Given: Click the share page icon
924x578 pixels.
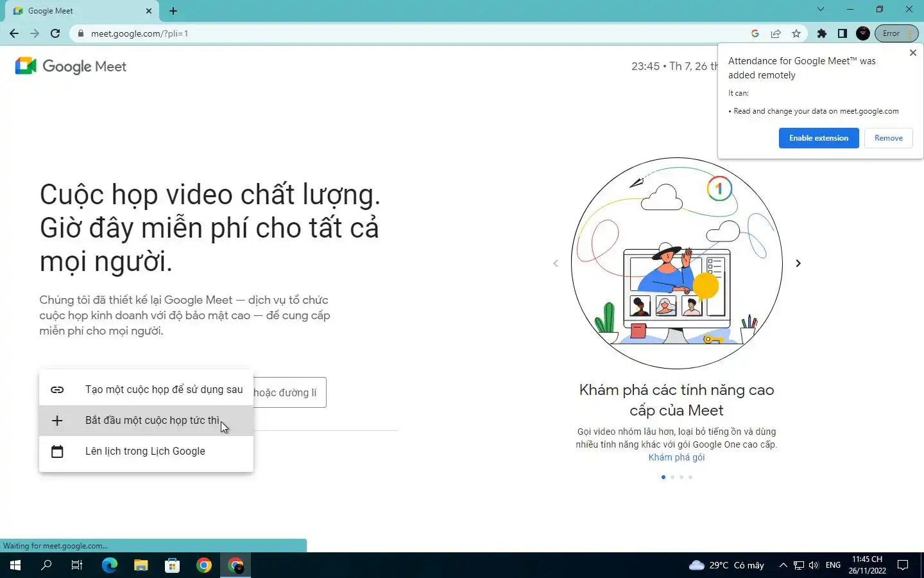Looking at the screenshot, I should point(776,33).
